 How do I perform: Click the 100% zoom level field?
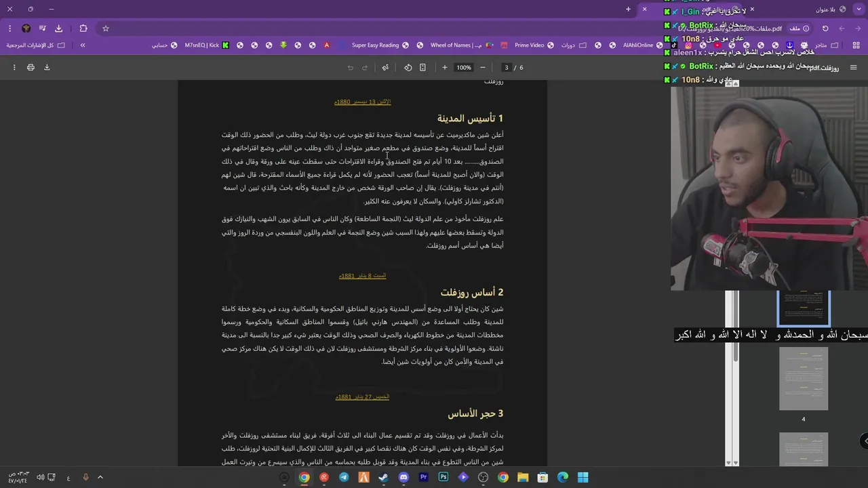pyautogui.click(x=464, y=67)
